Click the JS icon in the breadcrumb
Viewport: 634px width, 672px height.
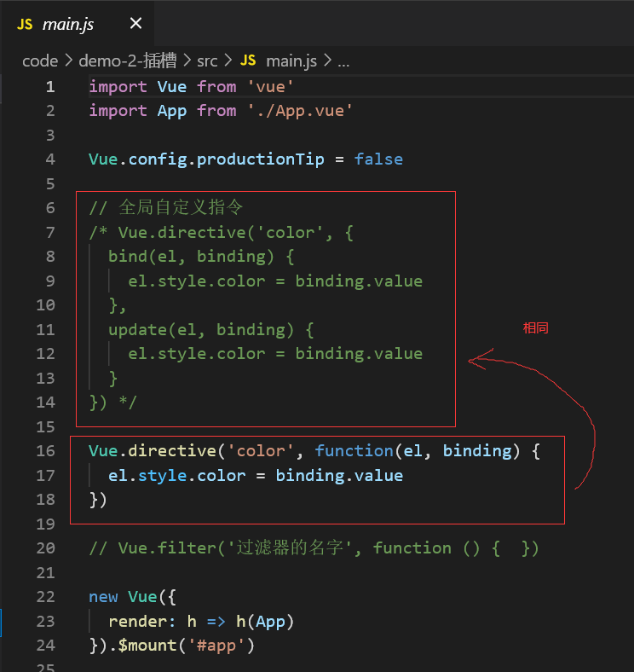click(x=248, y=61)
